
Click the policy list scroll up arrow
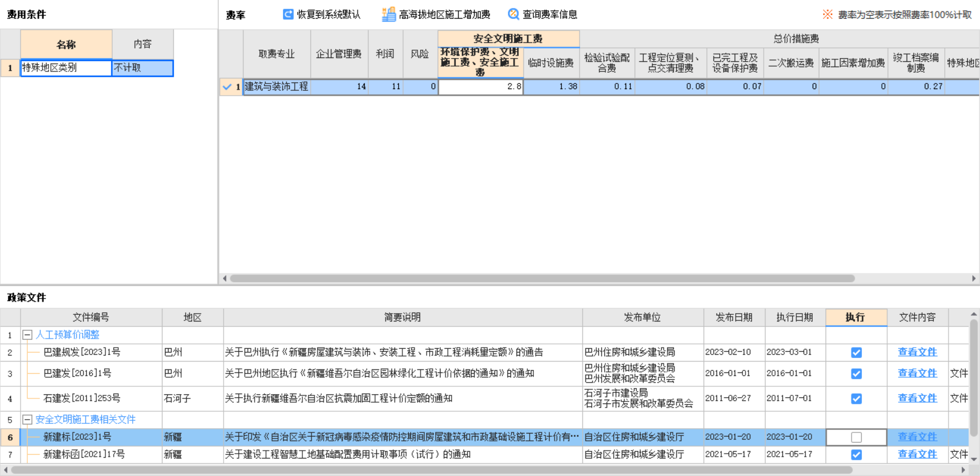(x=974, y=314)
